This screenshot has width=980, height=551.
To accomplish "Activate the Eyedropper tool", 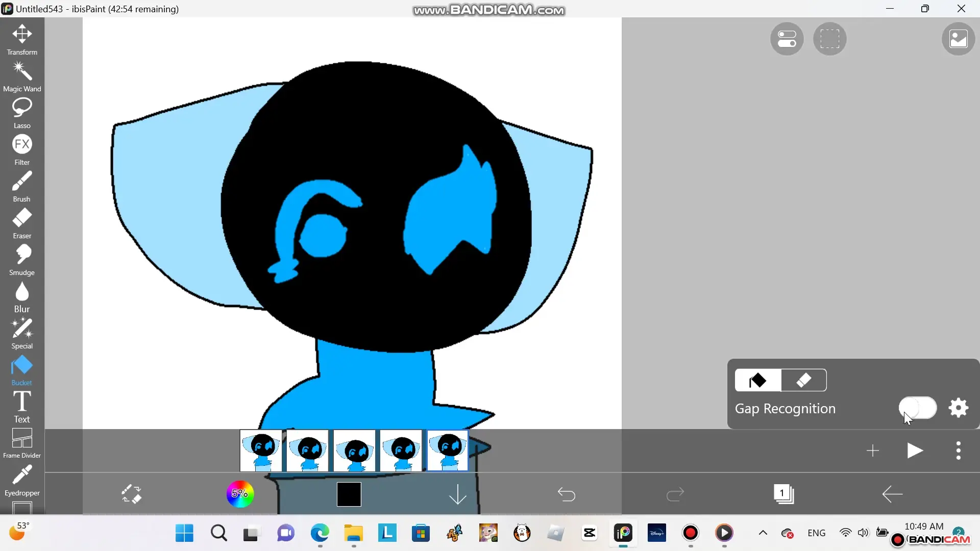I will coord(22,481).
